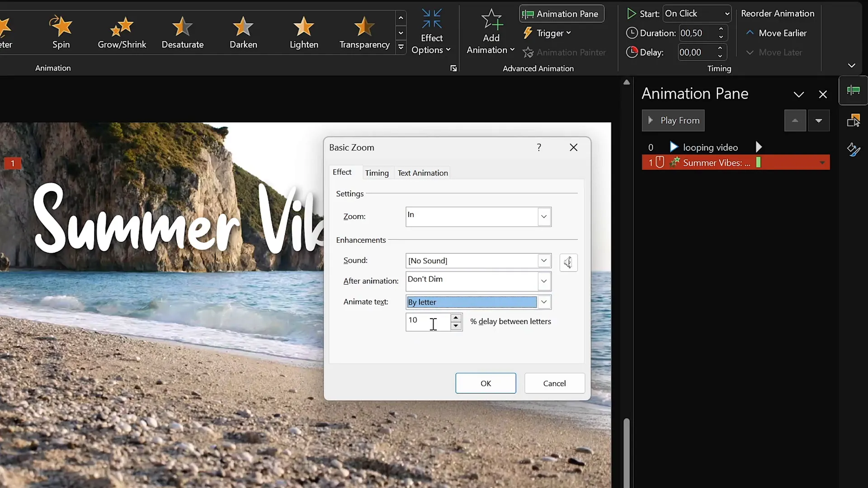Image resolution: width=868 pixels, height=488 pixels.
Task: Open the After animation dropdown
Action: 544,282
